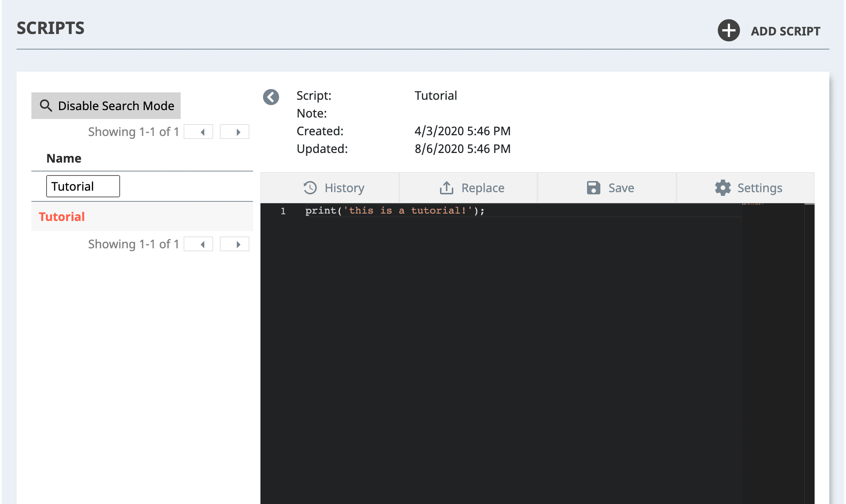Click the Save icon for Tutorial script
Screen dimensions: 846x504
[593, 188]
